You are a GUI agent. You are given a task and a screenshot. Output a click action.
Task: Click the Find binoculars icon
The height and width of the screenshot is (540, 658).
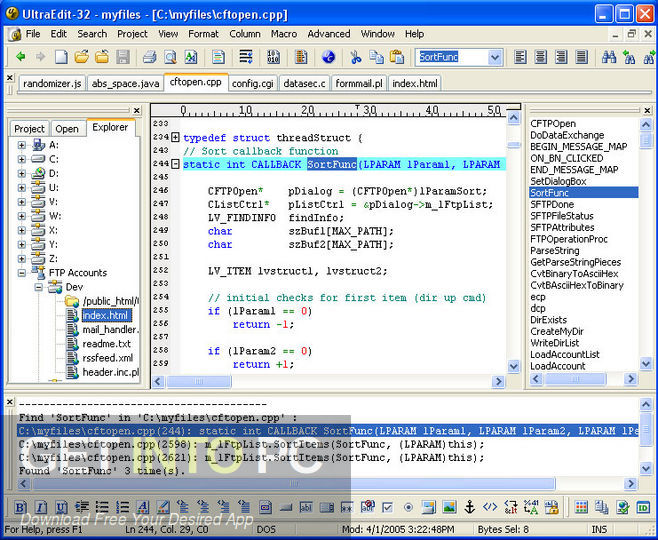[x=609, y=57]
